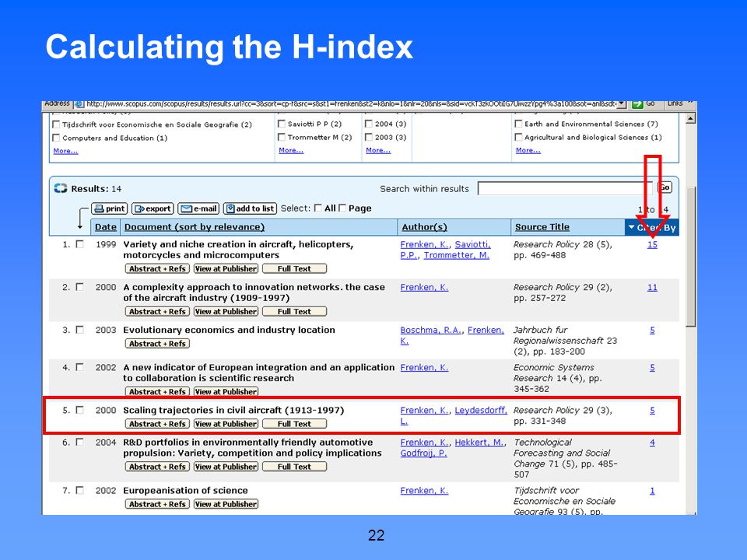Sort by Cited By column header
This screenshot has width=747, height=560.
pos(652,228)
